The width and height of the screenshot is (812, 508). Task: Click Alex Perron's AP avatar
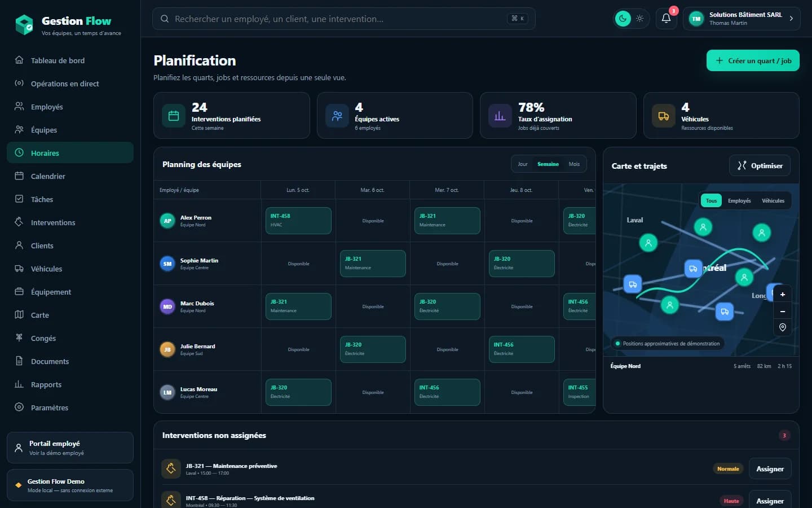[x=167, y=221]
